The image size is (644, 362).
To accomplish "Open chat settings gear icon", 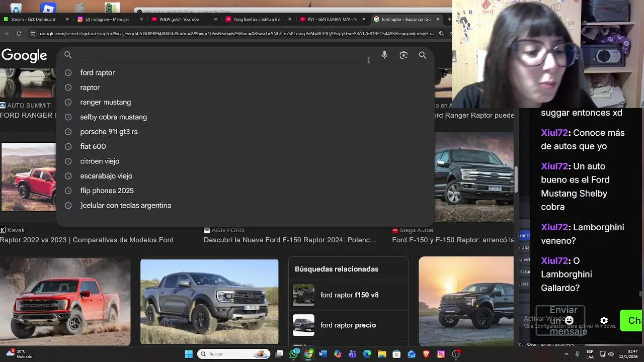I will pyautogui.click(x=604, y=320).
